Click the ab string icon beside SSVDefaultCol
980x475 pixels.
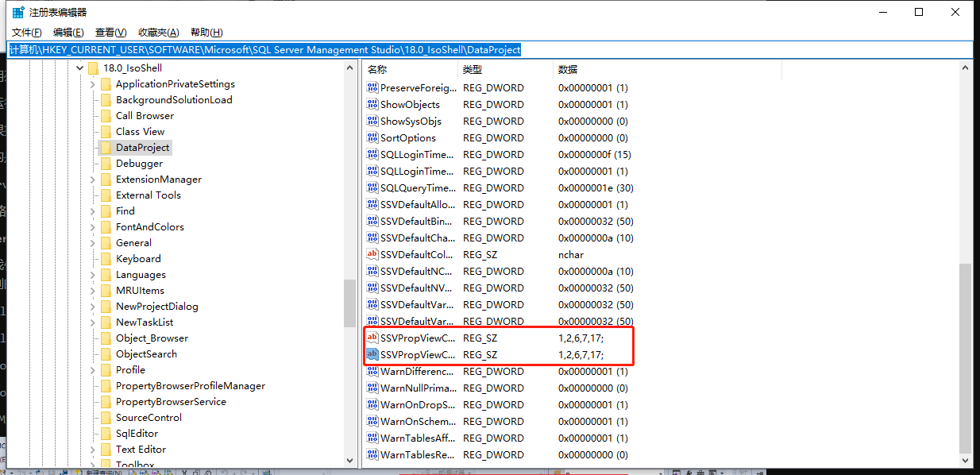coord(372,254)
